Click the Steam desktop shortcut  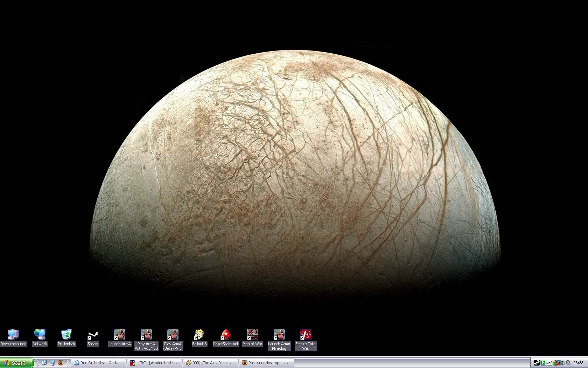point(93,335)
